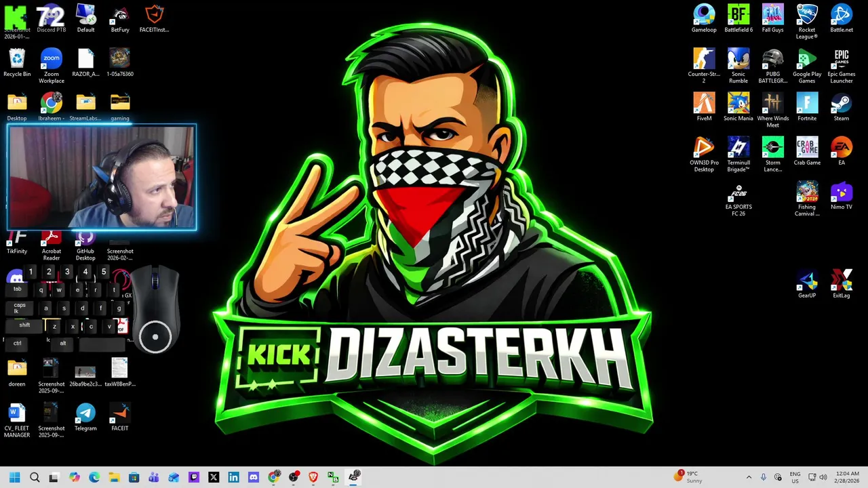Select the StreamLabs folder
868x488 pixels.
85,107
